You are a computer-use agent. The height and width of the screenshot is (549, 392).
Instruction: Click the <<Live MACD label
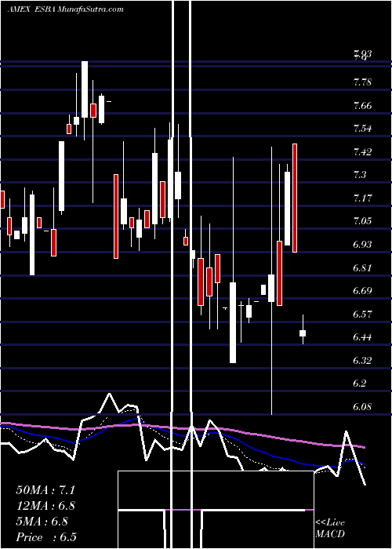[x=330, y=529]
